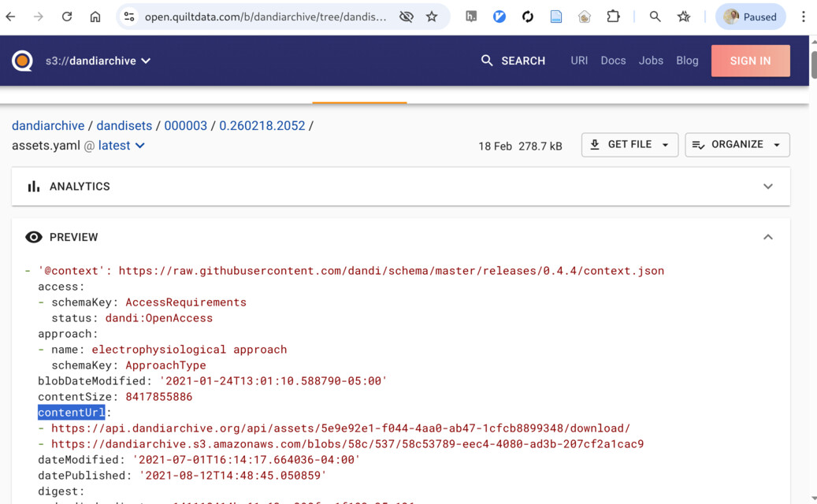
Task: Click the page vertical scrollbar thumb
Action: 813,65
